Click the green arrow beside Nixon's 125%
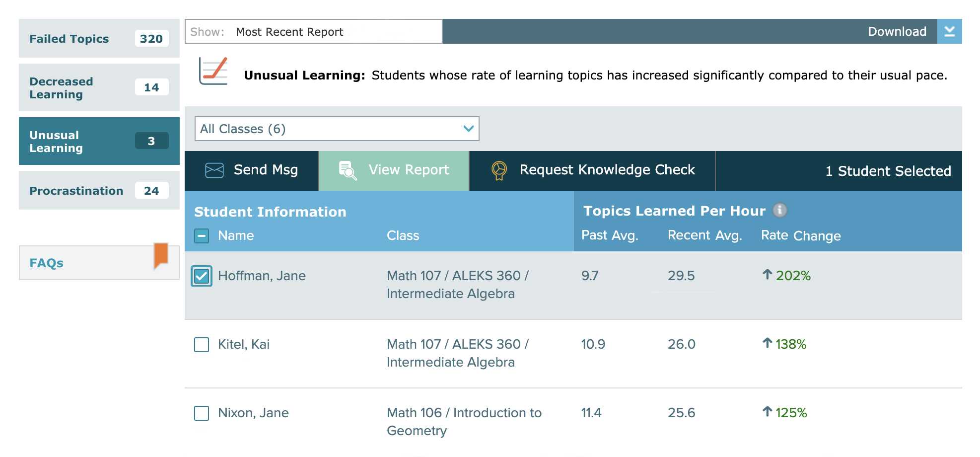This screenshot has width=980, height=457. (768, 412)
